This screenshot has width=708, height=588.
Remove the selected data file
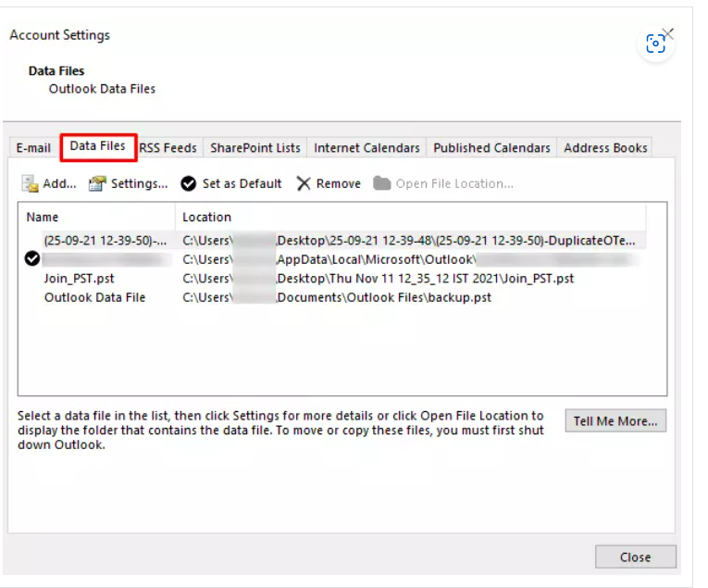(x=329, y=183)
